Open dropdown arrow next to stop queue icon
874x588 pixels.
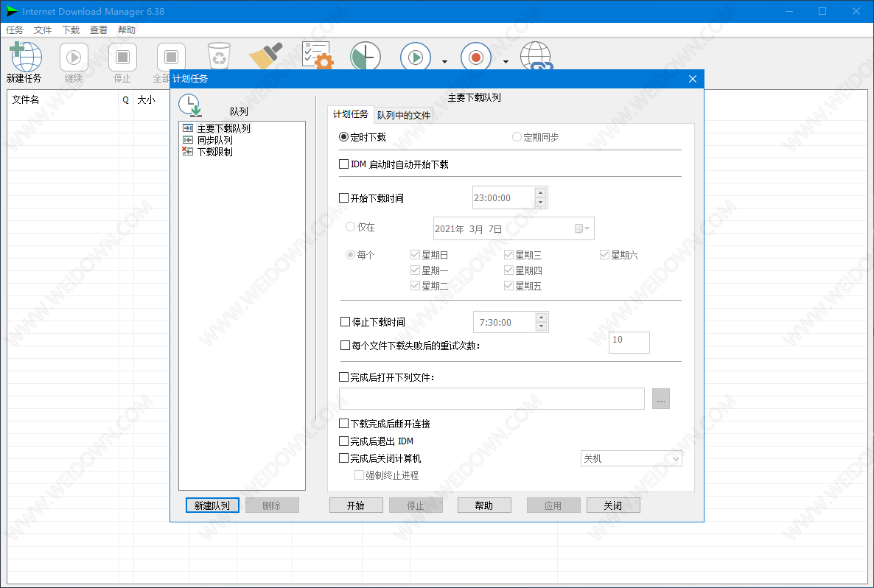(506, 62)
